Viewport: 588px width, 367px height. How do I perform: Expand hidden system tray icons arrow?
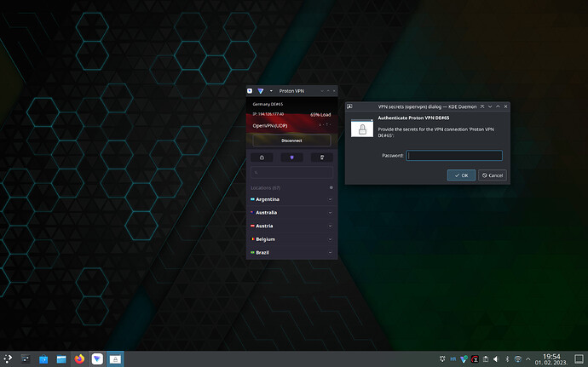click(x=528, y=359)
